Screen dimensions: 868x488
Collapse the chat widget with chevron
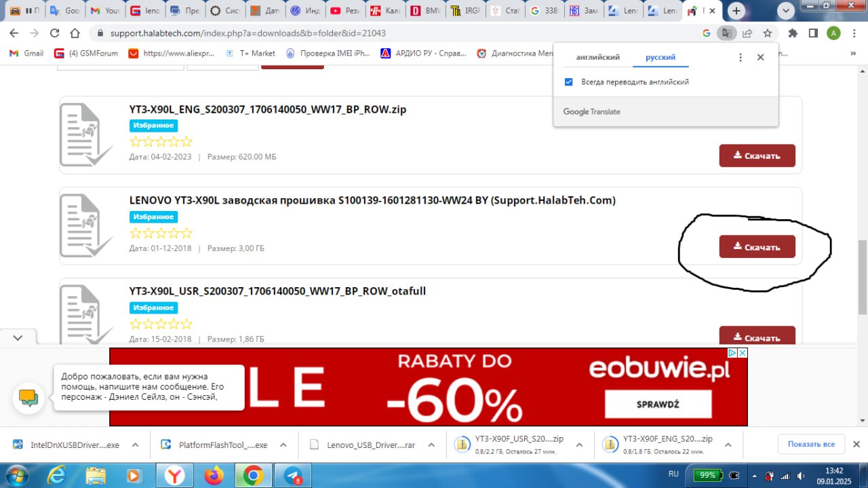click(x=18, y=337)
